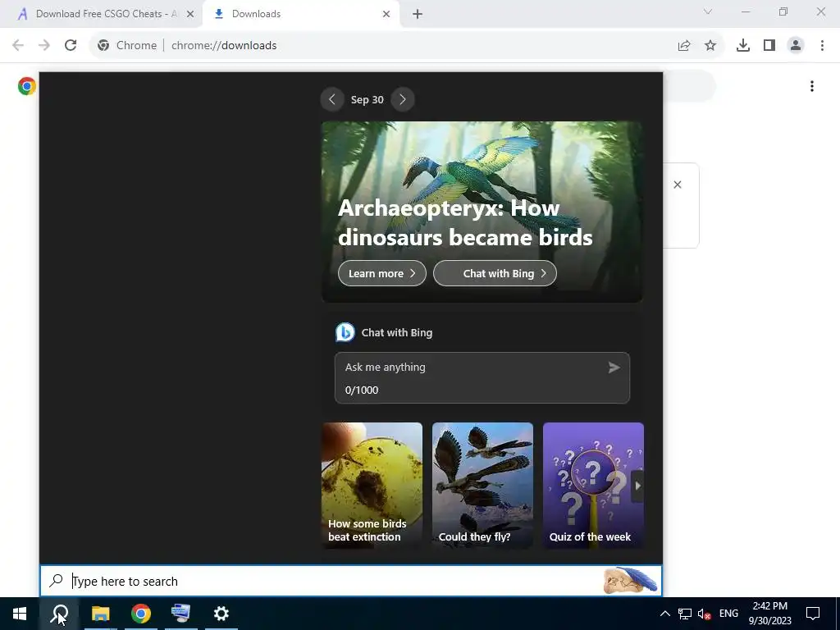Click the ENG language indicator

(x=728, y=614)
